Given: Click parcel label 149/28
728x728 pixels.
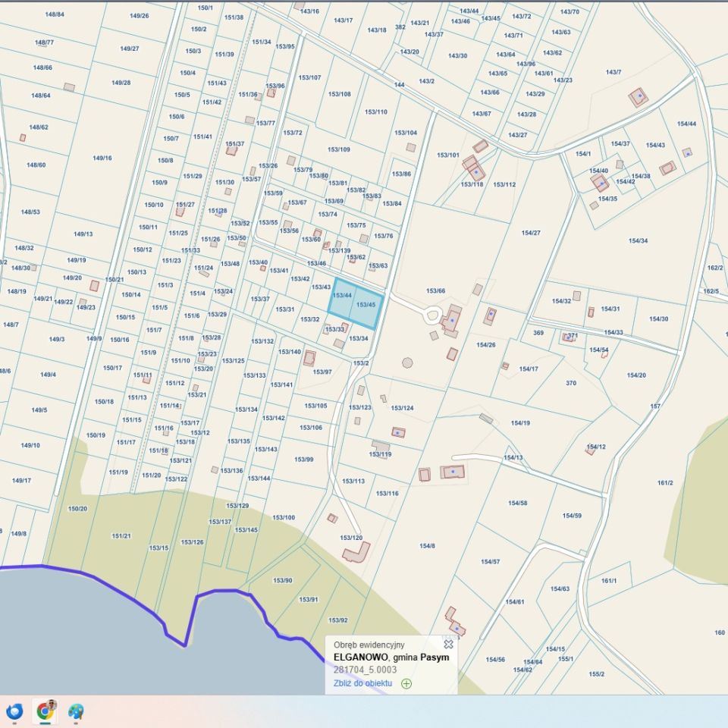Looking at the screenshot, I should (x=121, y=83).
